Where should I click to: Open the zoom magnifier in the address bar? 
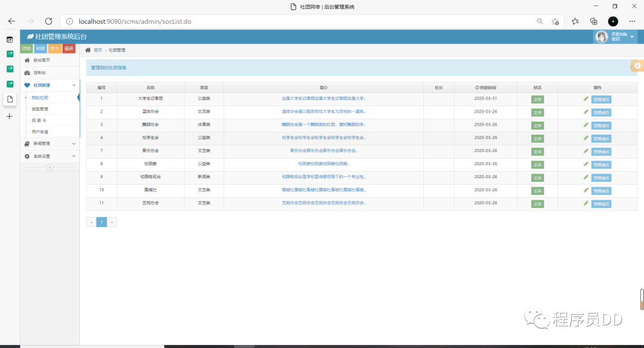click(x=540, y=21)
